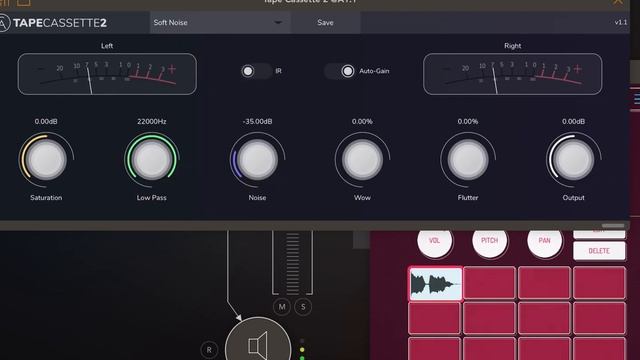Viewport: 640px width, 360px height.
Task: Click the Left VU meter
Action: (x=107, y=74)
